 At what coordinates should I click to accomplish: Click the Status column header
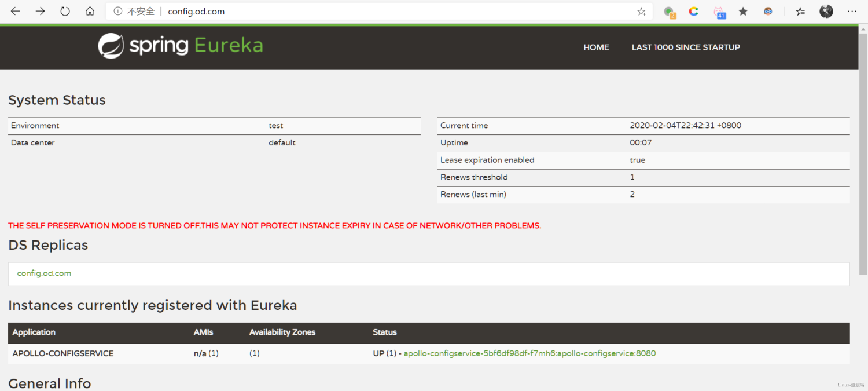point(385,332)
